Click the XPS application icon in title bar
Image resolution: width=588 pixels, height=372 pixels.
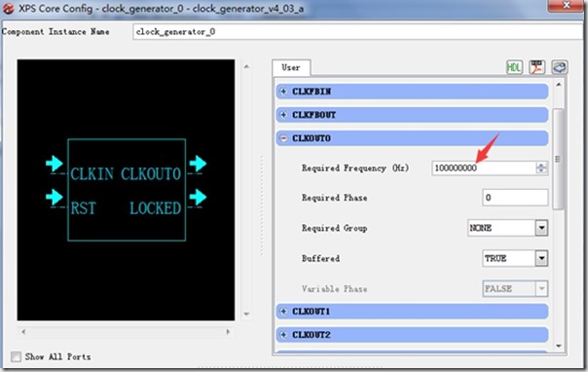click(x=8, y=8)
